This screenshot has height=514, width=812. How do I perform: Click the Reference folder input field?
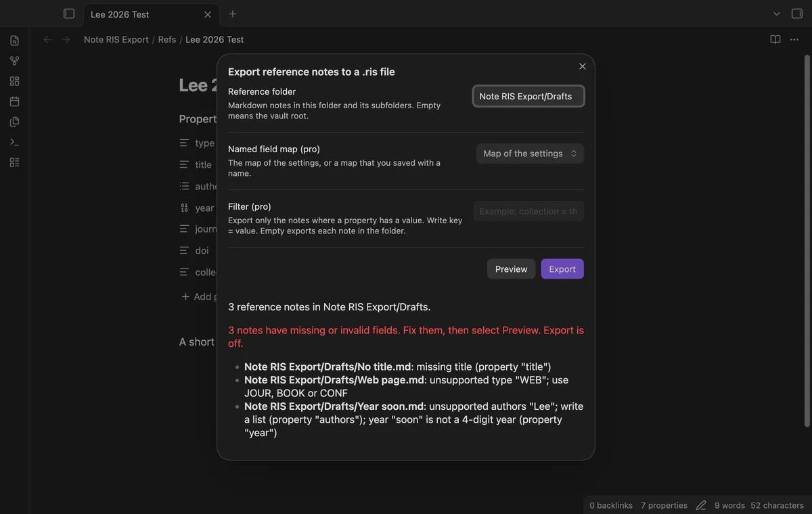pos(528,96)
